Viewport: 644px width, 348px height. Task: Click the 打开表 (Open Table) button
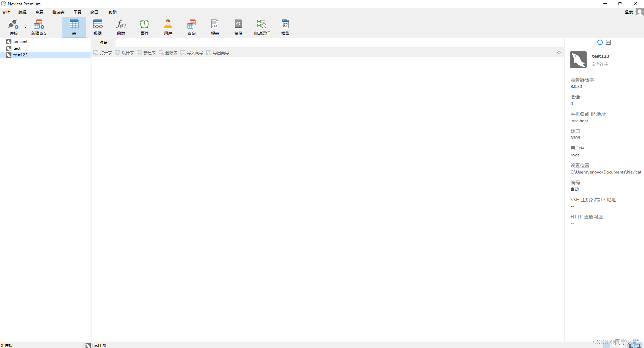(x=103, y=53)
